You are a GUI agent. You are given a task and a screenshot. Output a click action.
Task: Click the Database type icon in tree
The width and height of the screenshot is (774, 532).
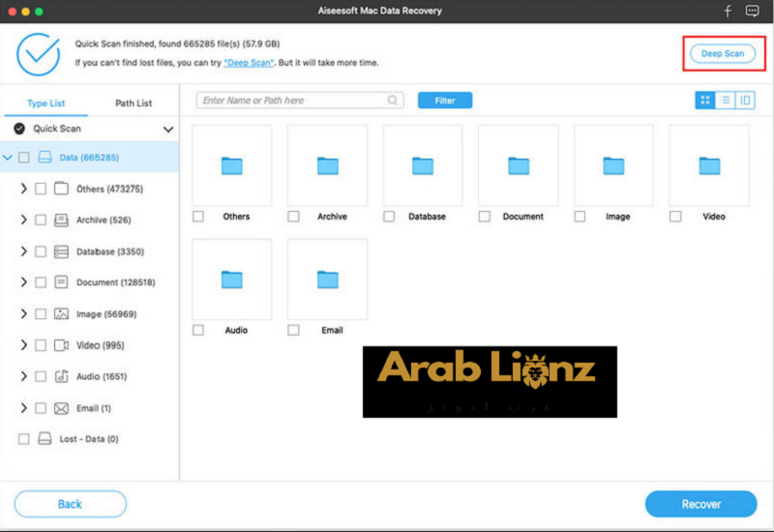click(61, 251)
